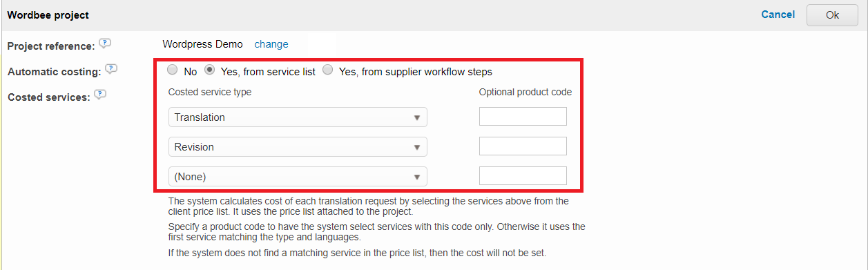Open the Revision service type dropdown
The height and width of the screenshot is (270, 868).
[298, 147]
